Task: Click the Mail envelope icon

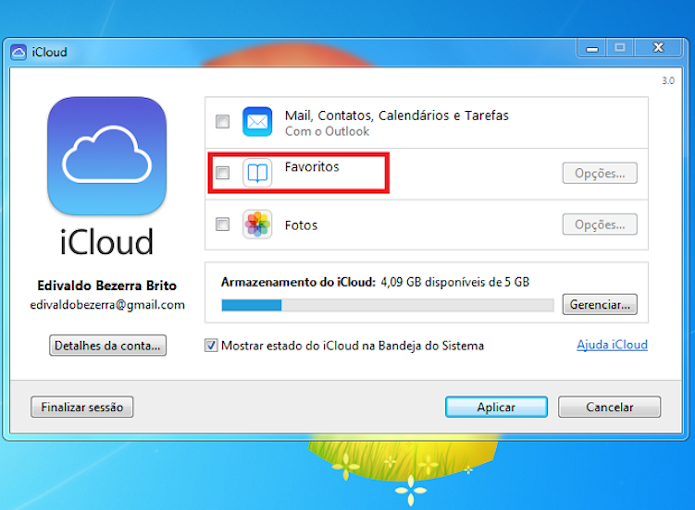Action: [x=257, y=121]
